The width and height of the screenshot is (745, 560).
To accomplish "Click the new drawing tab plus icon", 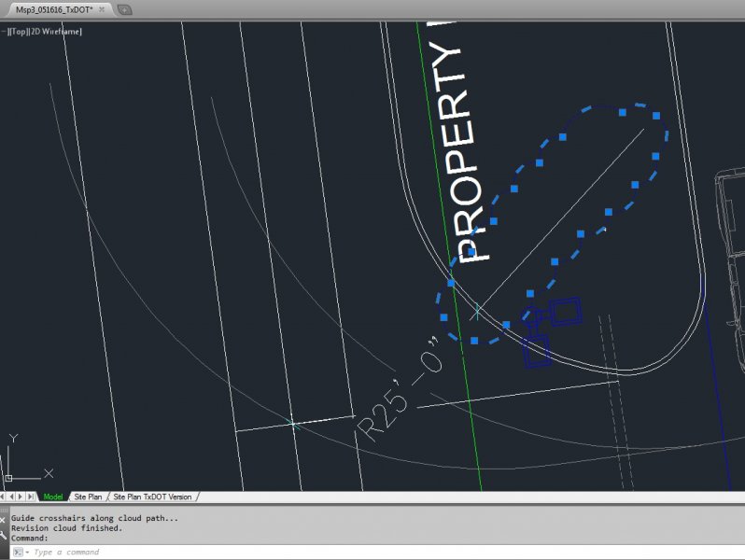I will (125, 9).
